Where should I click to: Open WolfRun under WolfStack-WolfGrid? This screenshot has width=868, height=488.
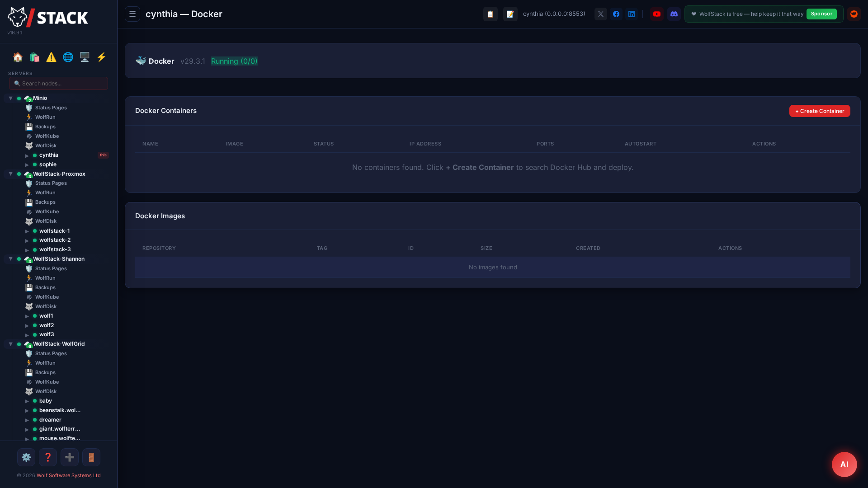[x=45, y=363]
